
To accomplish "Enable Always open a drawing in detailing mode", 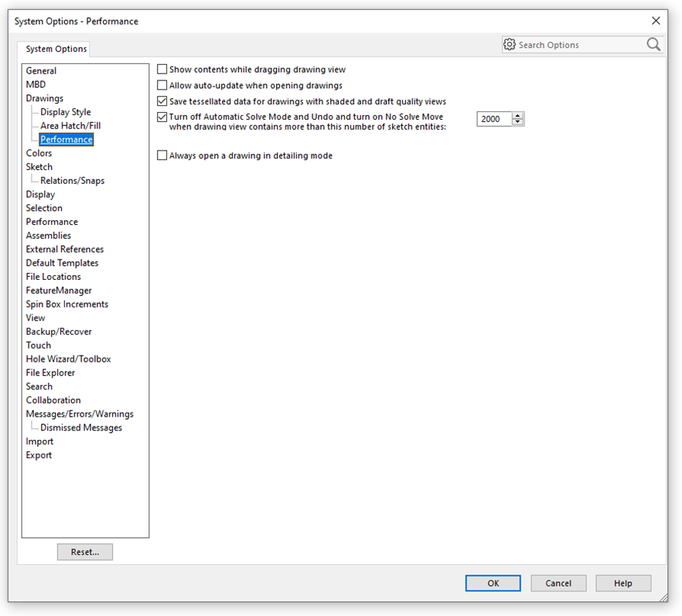I will coord(162,155).
